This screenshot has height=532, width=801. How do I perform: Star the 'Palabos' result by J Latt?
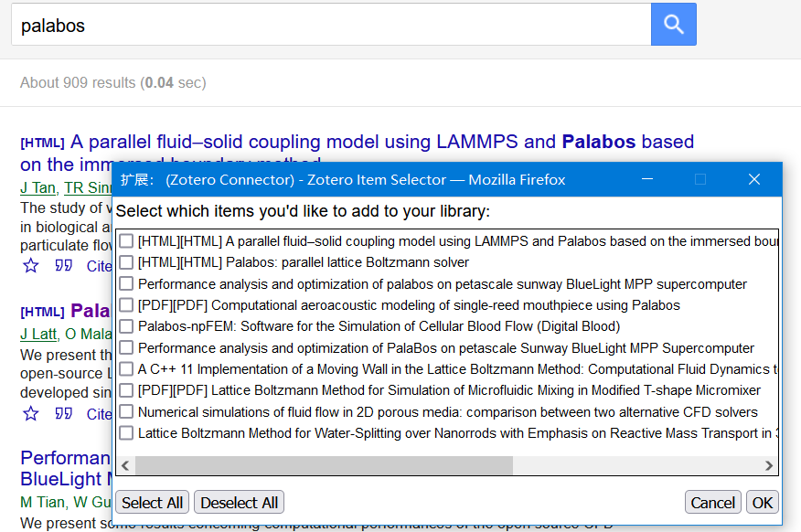tap(31, 413)
